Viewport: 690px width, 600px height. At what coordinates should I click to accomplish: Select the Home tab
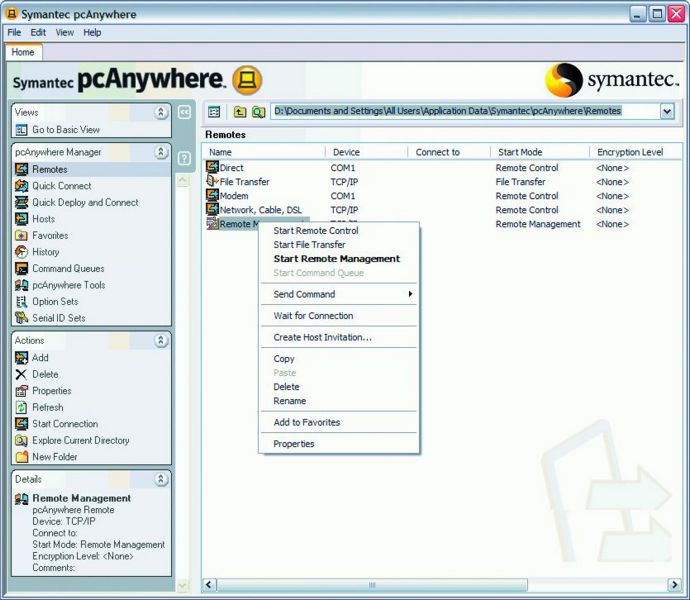[x=23, y=52]
